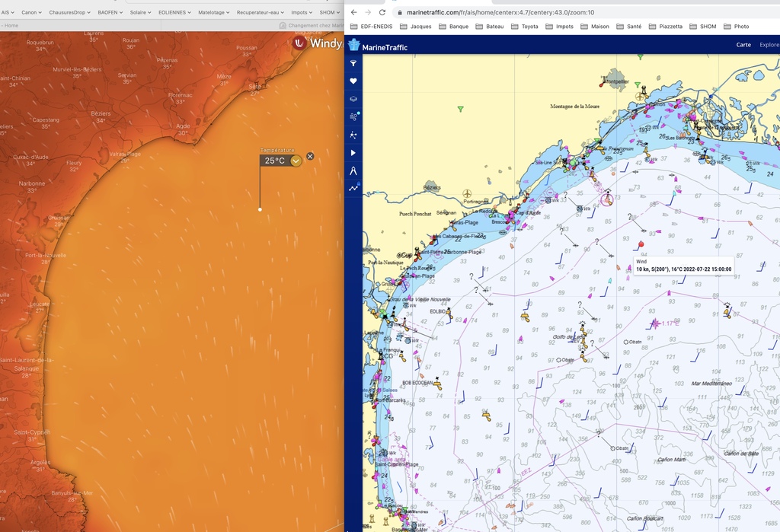Open the Banque bookmark folder
Screen dimensions: 780x532
(x=454, y=27)
